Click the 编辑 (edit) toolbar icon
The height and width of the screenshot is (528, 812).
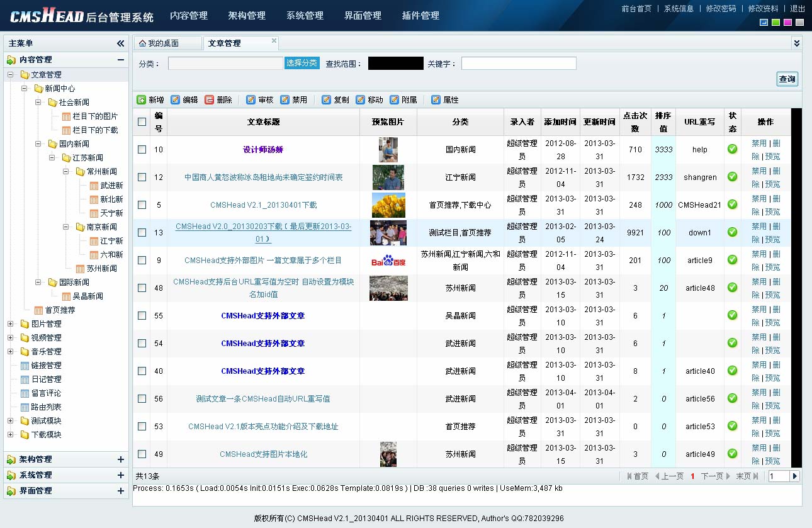click(x=176, y=100)
